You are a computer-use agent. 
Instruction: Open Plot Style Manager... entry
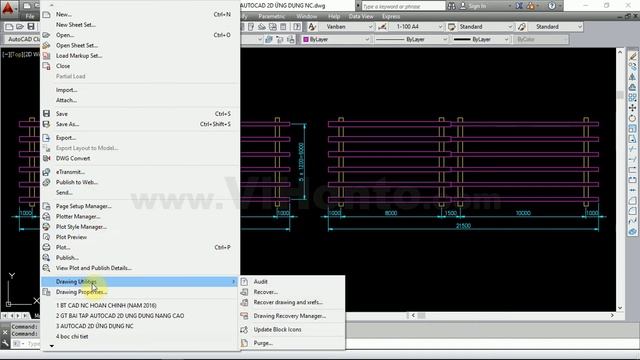pyautogui.click(x=139, y=227)
